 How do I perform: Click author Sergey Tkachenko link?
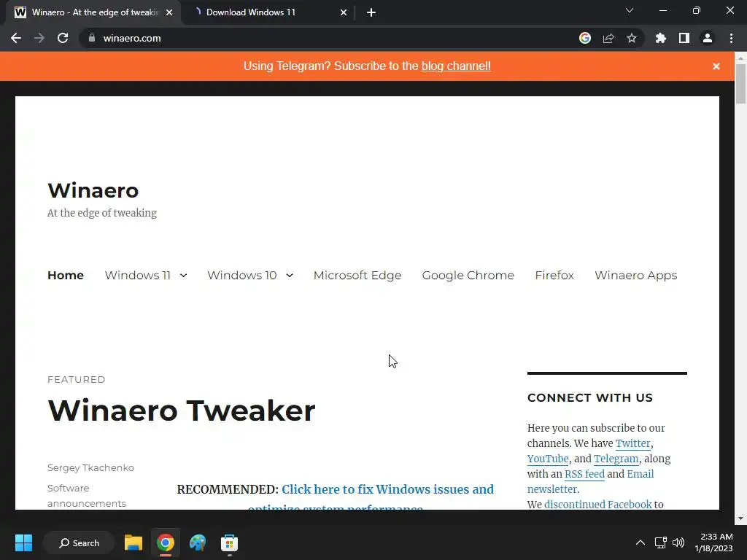[90, 467]
